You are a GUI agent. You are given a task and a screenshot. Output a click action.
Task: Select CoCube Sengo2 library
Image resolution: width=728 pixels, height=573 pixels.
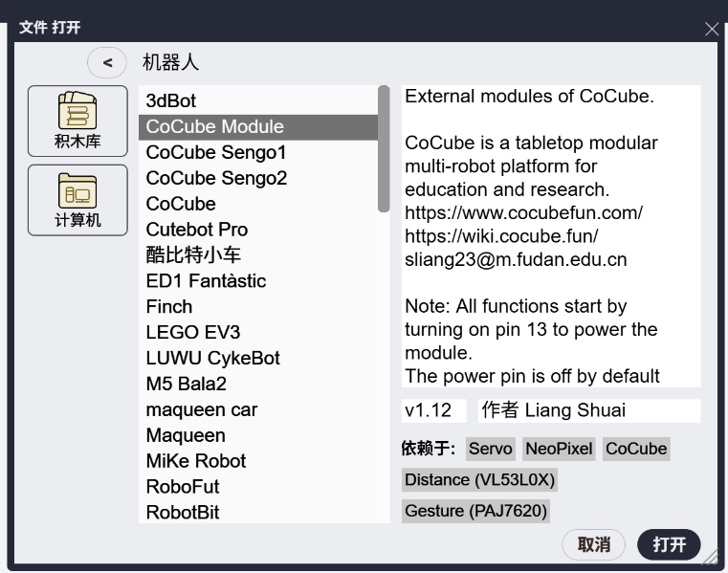click(215, 178)
